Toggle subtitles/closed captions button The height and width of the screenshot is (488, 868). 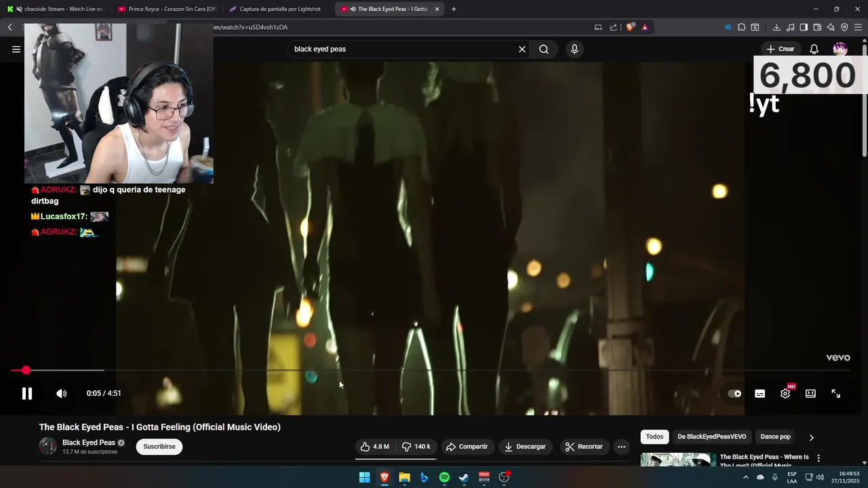[x=760, y=394]
